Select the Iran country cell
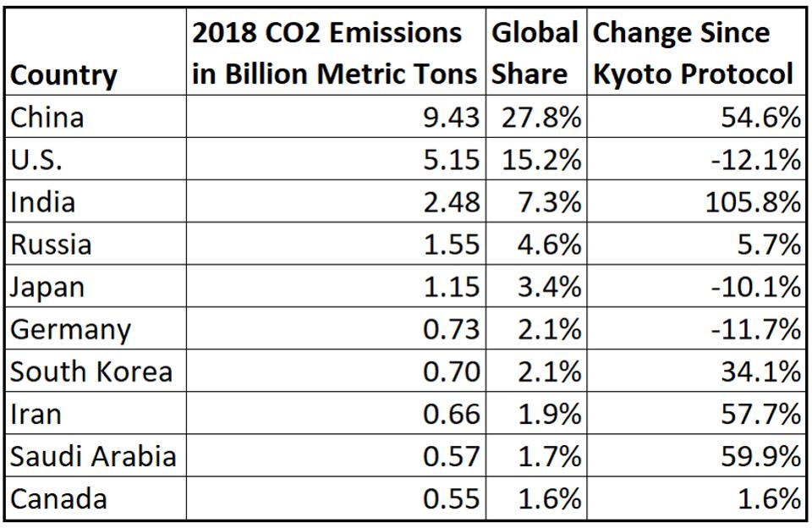 (x=36, y=413)
